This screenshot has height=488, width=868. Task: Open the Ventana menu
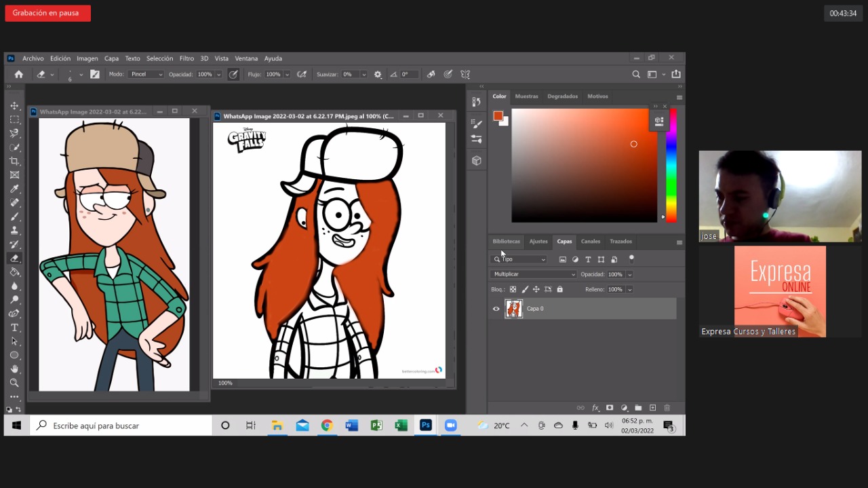pyautogui.click(x=246, y=58)
